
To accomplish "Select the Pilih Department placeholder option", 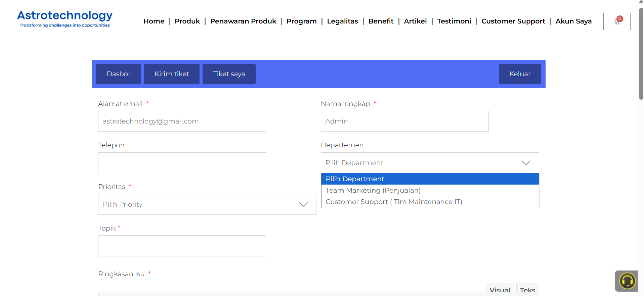I will [x=355, y=179].
